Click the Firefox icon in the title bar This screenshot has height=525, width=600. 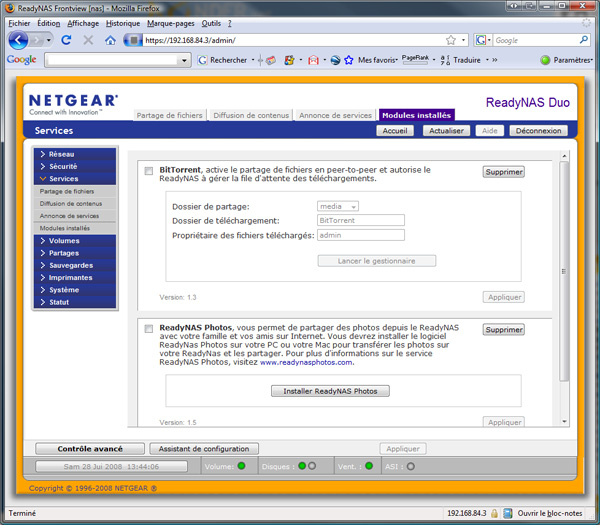10,8
